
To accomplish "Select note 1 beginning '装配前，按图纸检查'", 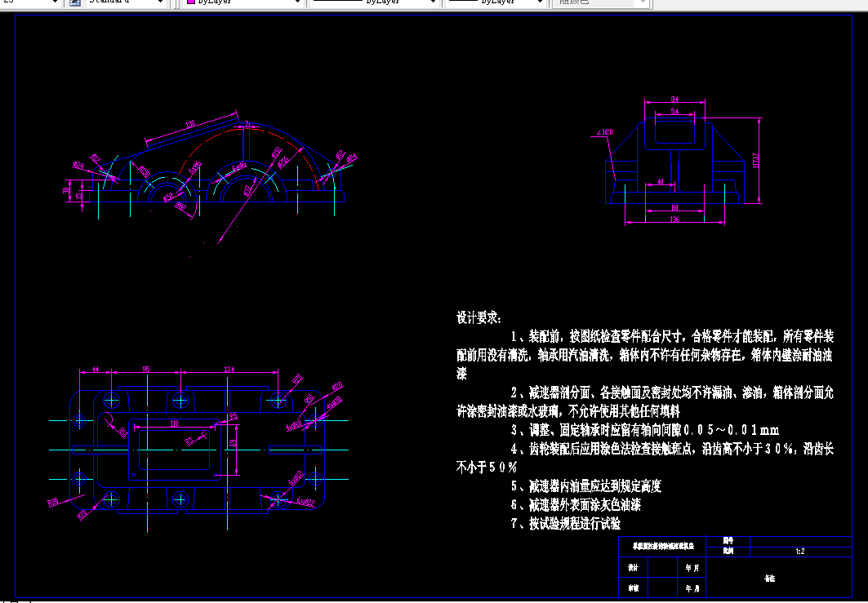I will click(x=645, y=355).
